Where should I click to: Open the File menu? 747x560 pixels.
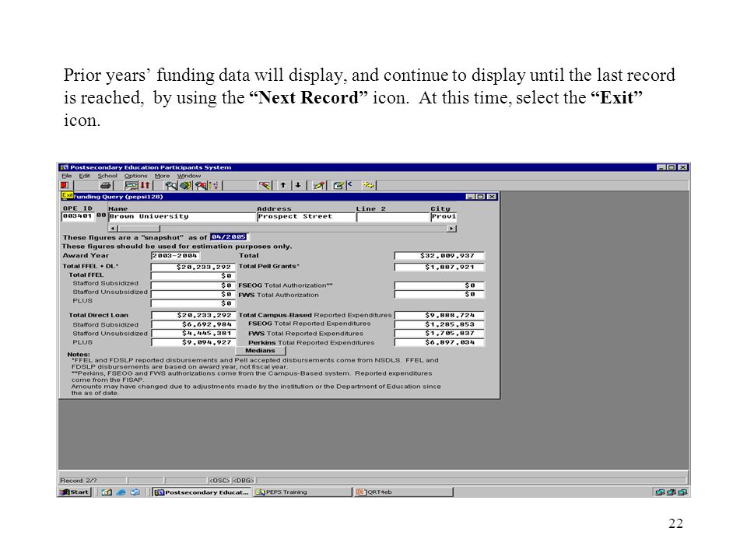coord(67,176)
